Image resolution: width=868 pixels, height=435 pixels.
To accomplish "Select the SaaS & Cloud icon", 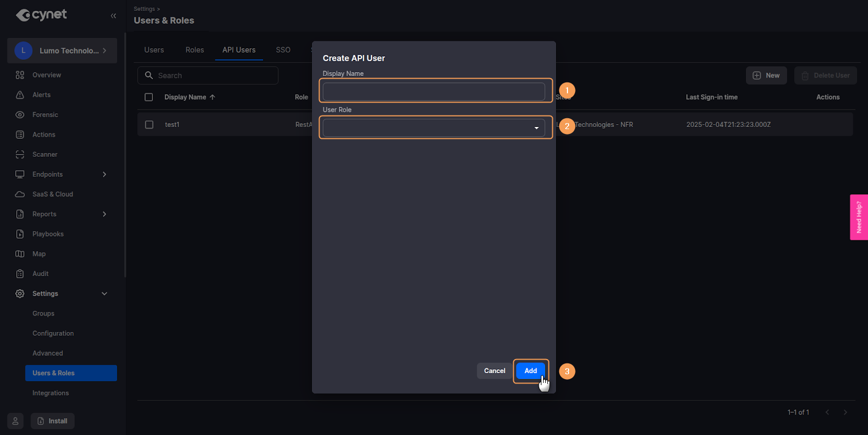I will [20, 194].
